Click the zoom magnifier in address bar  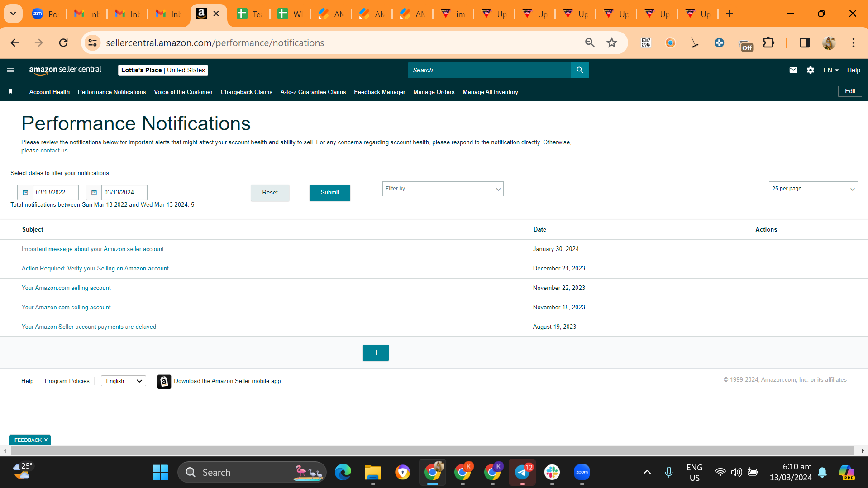(590, 43)
